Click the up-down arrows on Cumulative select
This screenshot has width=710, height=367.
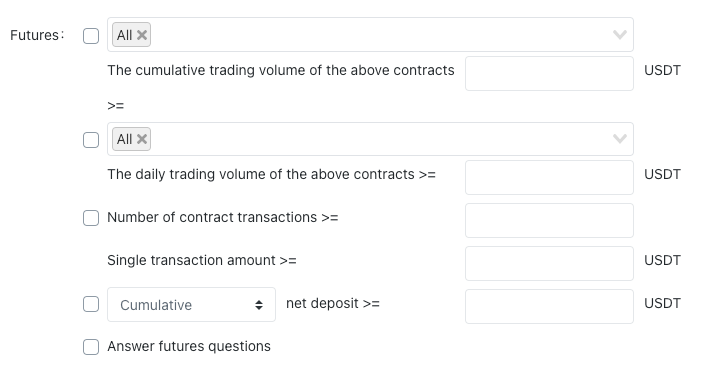pos(259,305)
